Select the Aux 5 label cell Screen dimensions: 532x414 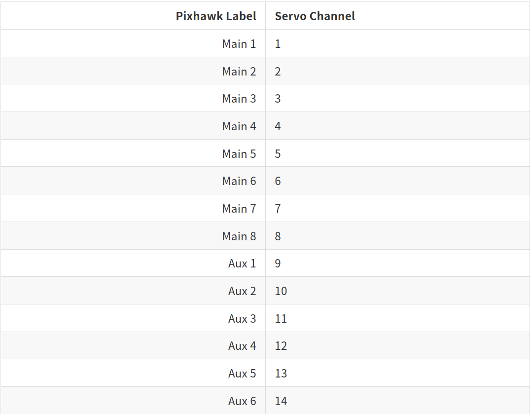[242, 374]
